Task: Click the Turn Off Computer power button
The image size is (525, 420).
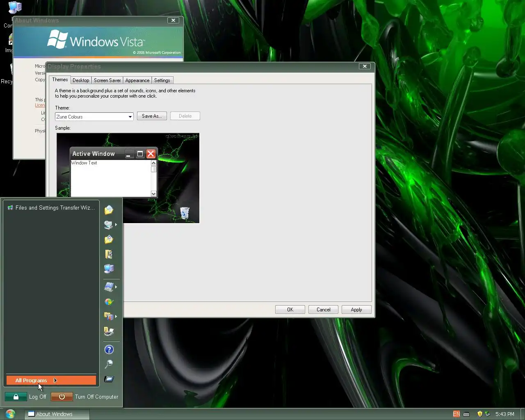Action: [x=62, y=397]
